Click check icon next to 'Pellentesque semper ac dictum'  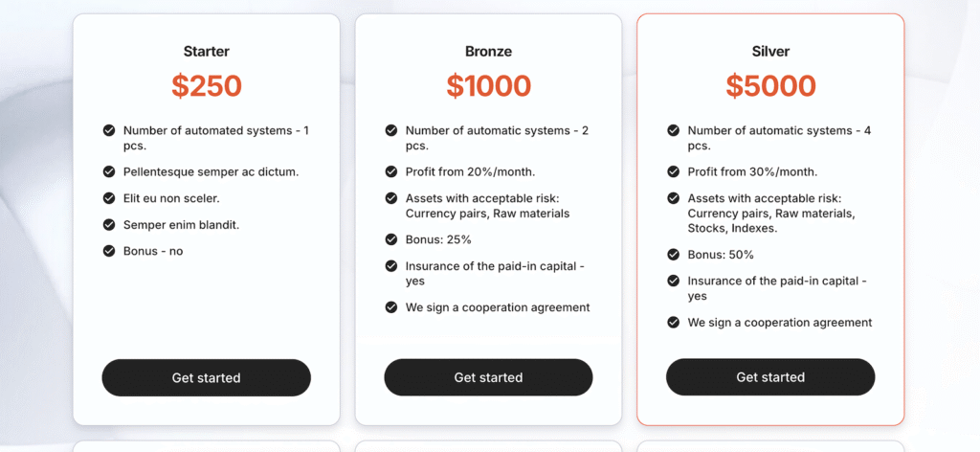click(109, 171)
